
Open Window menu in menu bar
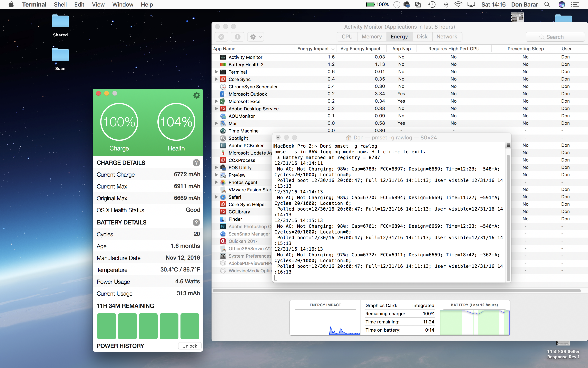(123, 4)
